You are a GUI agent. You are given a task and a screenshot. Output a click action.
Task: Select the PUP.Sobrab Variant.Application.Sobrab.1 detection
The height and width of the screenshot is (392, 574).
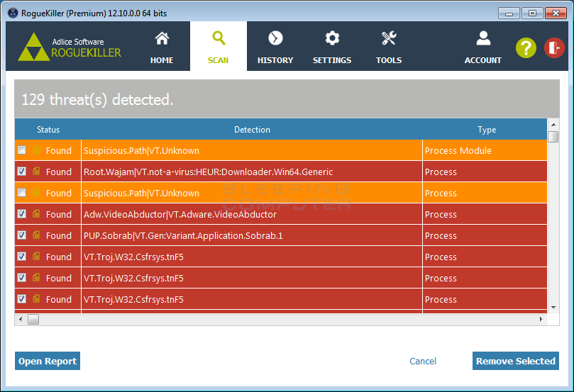(x=183, y=235)
